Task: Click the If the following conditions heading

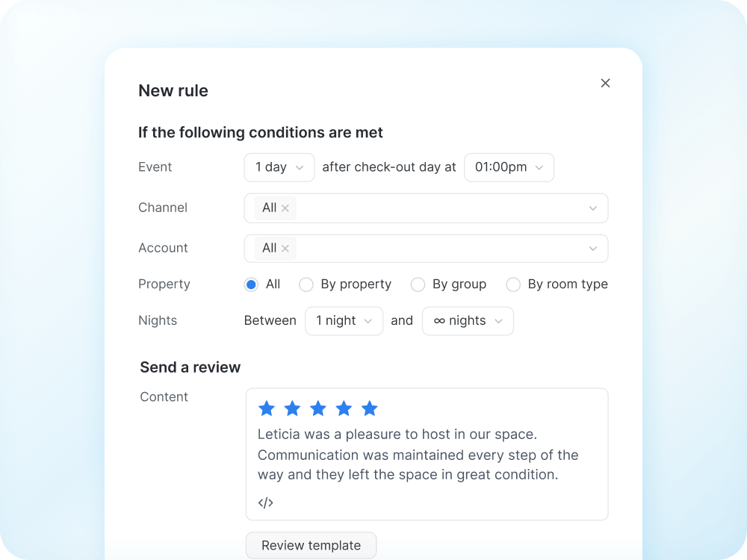Action: 260,132
